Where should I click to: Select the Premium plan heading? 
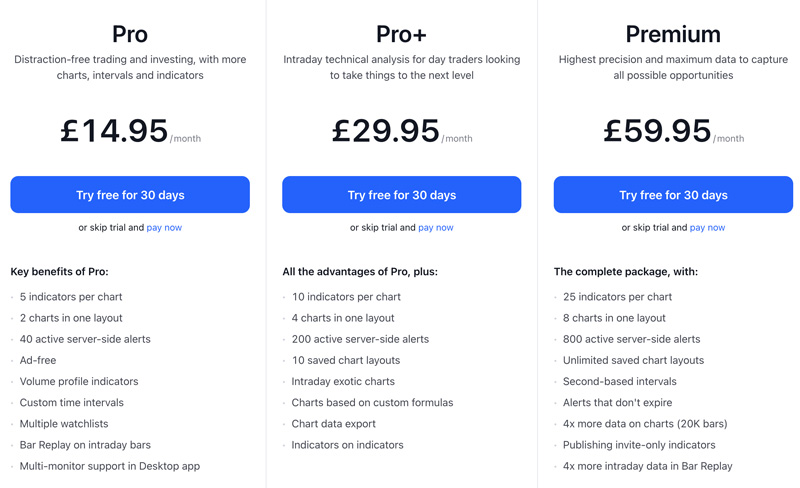tap(673, 35)
